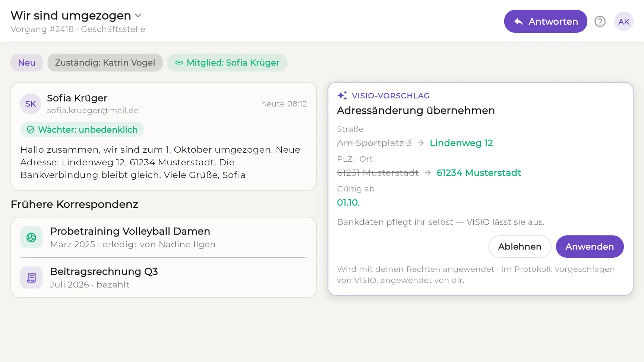This screenshot has height=362, width=644.
Task: Click the SK sender avatar
Action: click(x=31, y=104)
